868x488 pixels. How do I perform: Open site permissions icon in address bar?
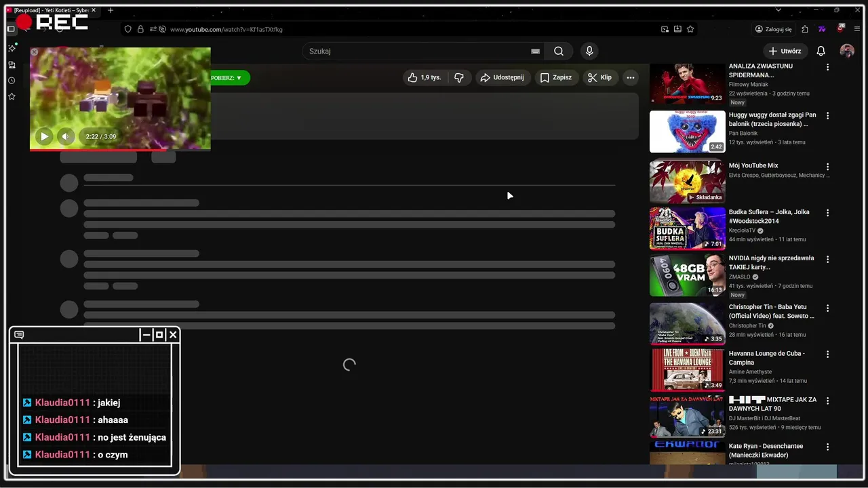click(x=153, y=29)
